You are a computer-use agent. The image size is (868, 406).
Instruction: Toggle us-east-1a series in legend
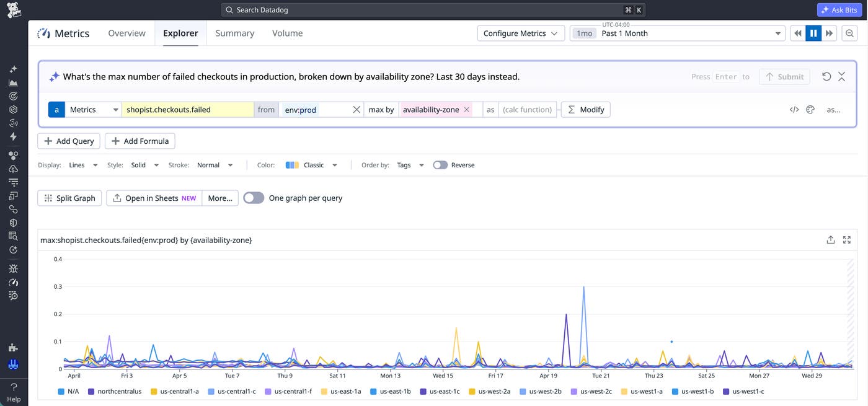click(x=341, y=392)
